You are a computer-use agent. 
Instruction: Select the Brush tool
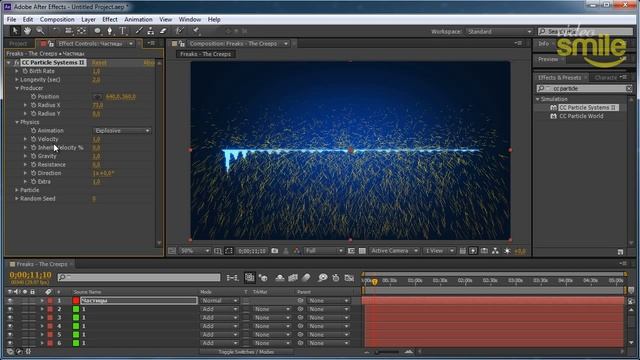click(139, 31)
